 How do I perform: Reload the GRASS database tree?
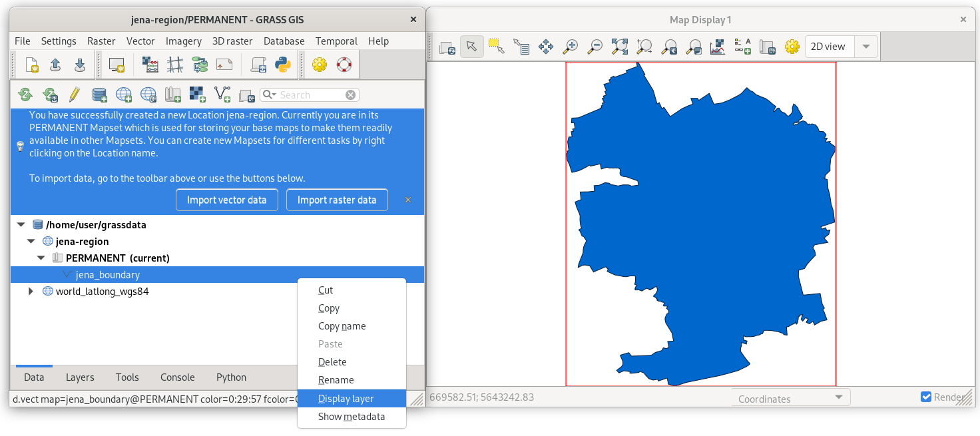(25, 95)
